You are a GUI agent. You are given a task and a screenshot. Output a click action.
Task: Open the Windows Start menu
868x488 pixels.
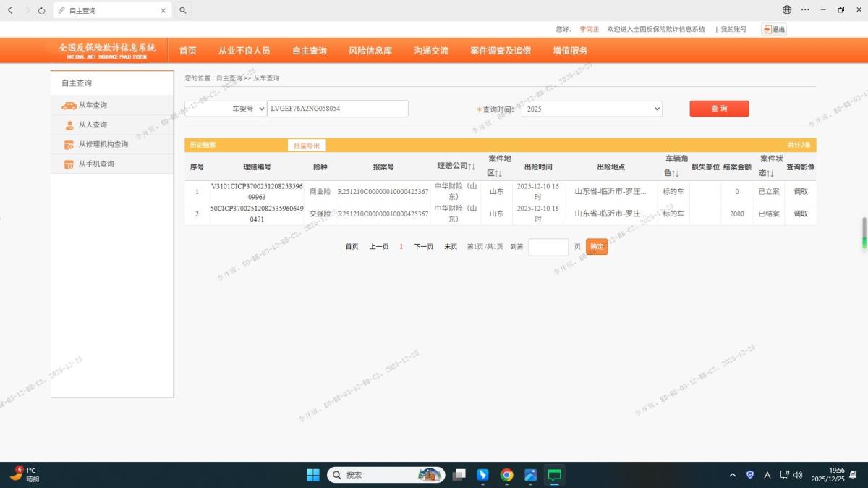tap(312, 475)
